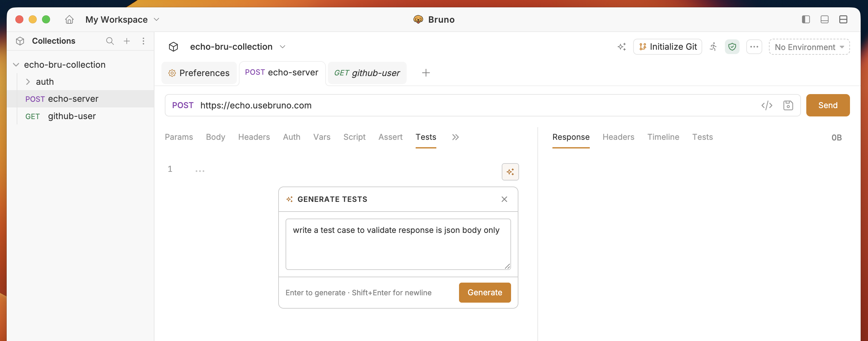Open the collection runner icon
The image size is (868, 341).
(713, 47)
